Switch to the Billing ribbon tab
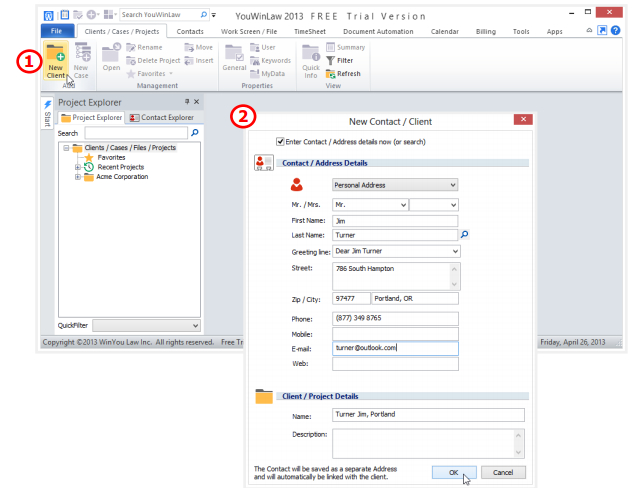 click(484, 31)
